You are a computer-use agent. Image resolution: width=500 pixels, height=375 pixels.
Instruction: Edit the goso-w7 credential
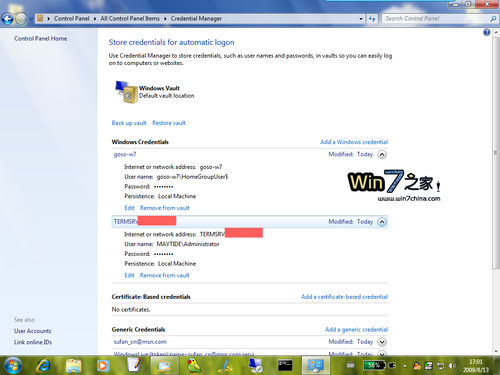129,208
